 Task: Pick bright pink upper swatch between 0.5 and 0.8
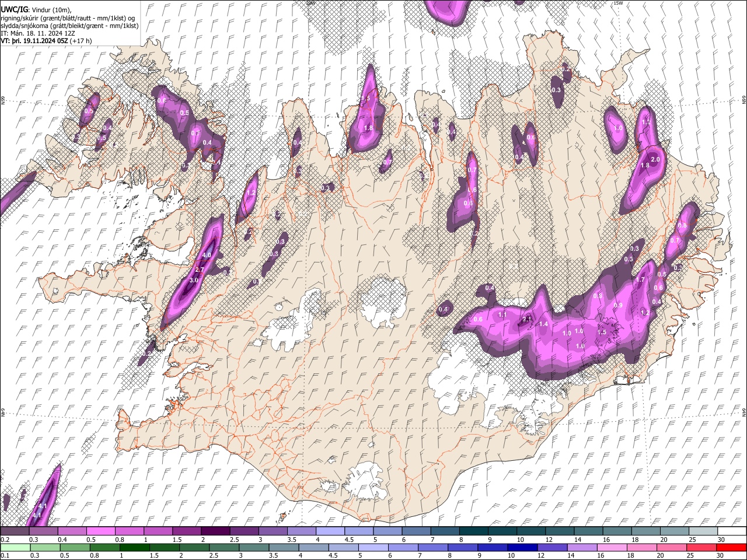tap(100, 531)
